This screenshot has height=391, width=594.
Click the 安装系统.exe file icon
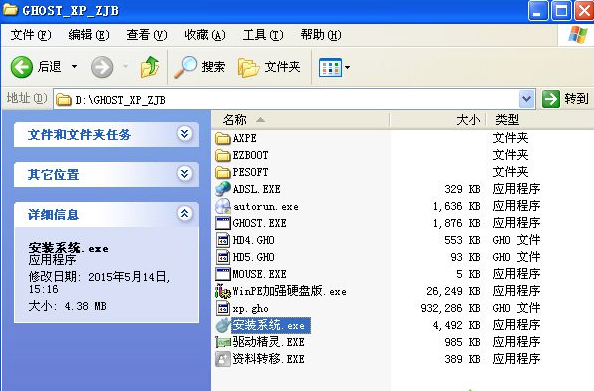click(223, 325)
